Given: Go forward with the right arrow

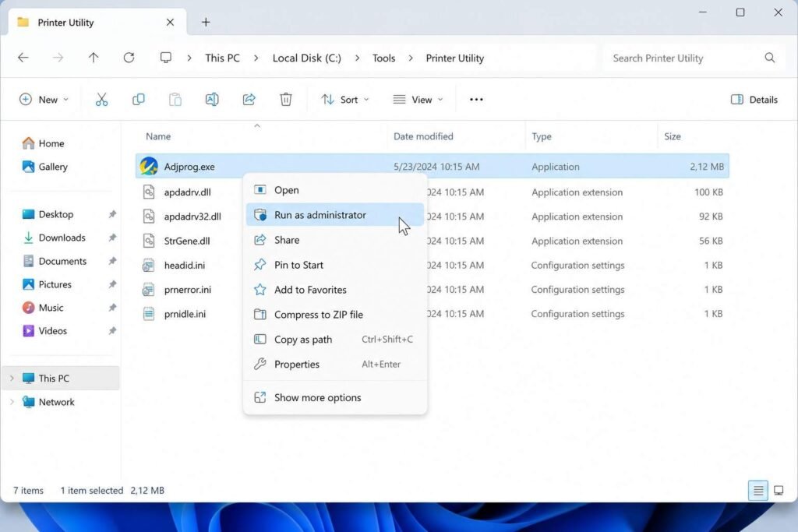Looking at the screenshot, I should pos(58,58).
